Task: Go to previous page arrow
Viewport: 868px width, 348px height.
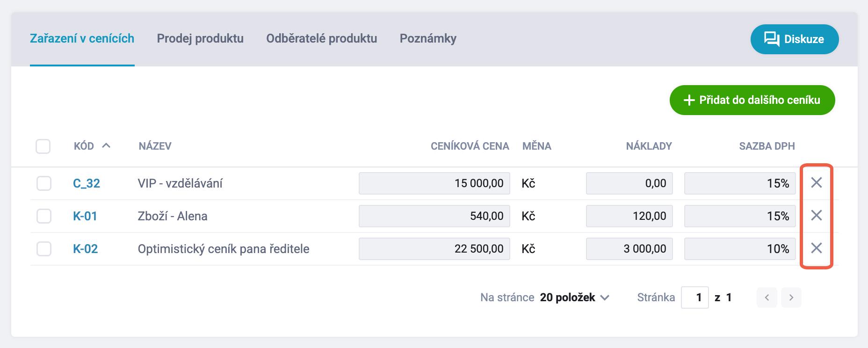Action: [767, 297]
